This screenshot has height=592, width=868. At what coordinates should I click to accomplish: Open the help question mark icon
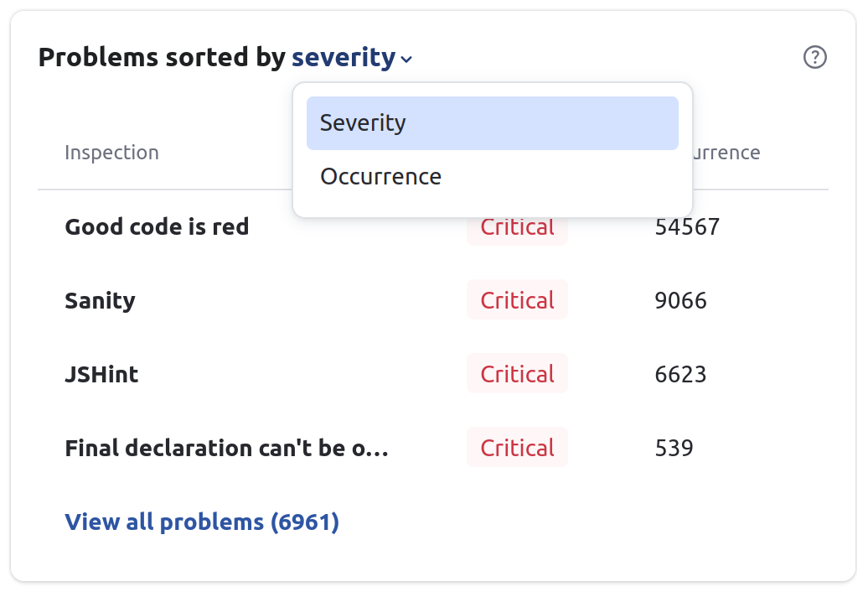[814, 57]
